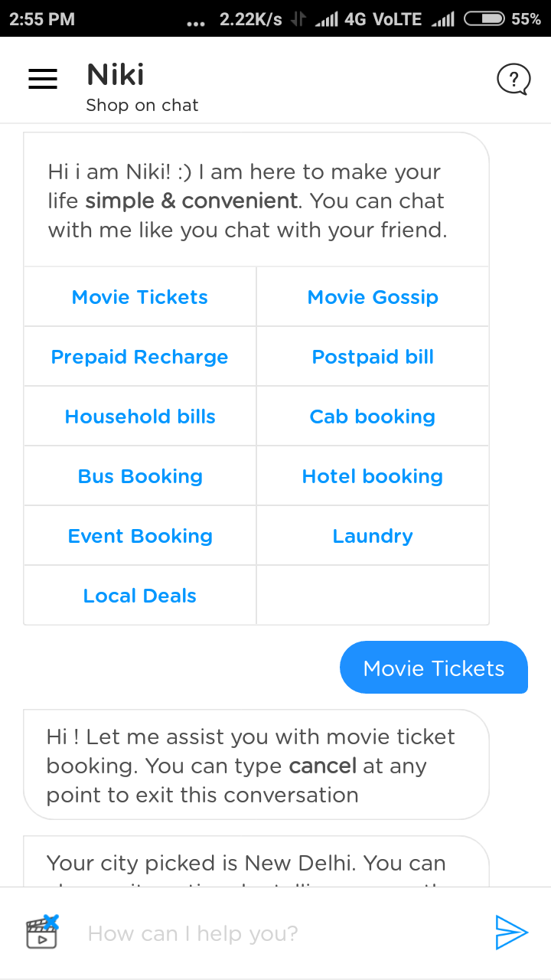The height and width of the screenshot is (980, 551).
Task: Open Local Deals option
Action: [140, 596]
